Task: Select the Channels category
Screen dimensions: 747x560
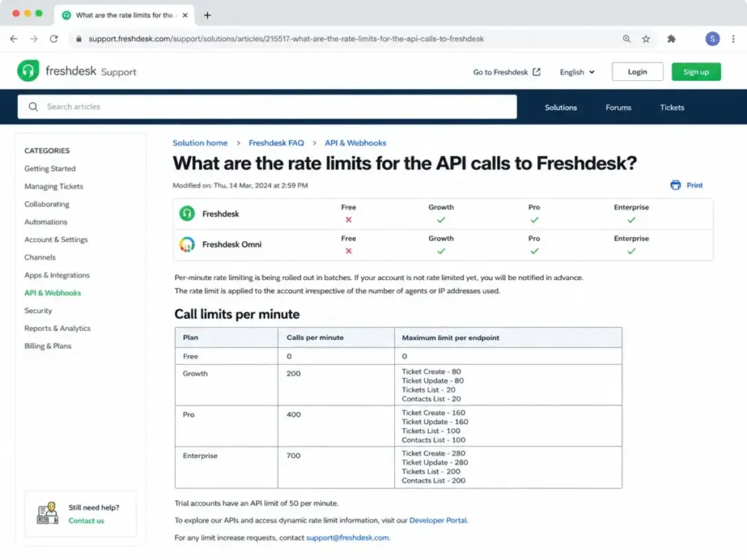Action: pyautogui.click(x=40, y=257)
